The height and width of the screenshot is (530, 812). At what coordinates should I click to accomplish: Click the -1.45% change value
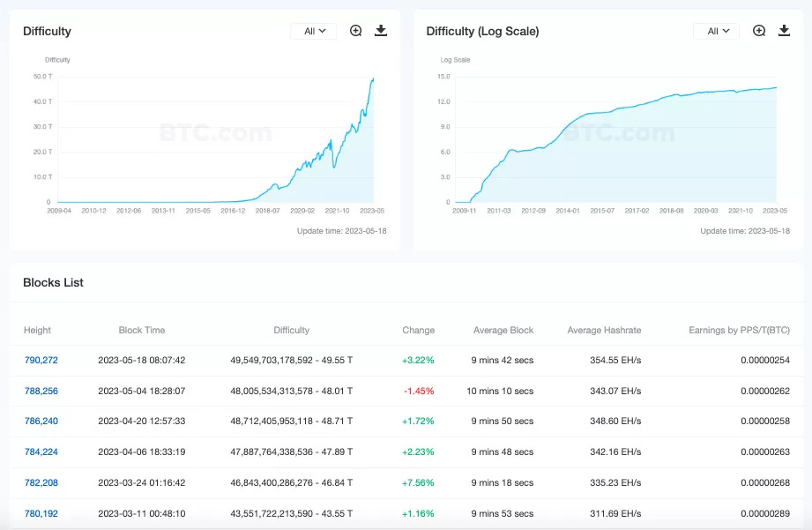tap(418, 391)
